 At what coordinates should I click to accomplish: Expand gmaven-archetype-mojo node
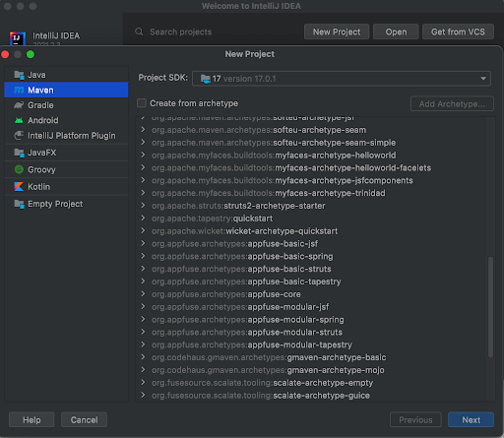click(143, 370)
